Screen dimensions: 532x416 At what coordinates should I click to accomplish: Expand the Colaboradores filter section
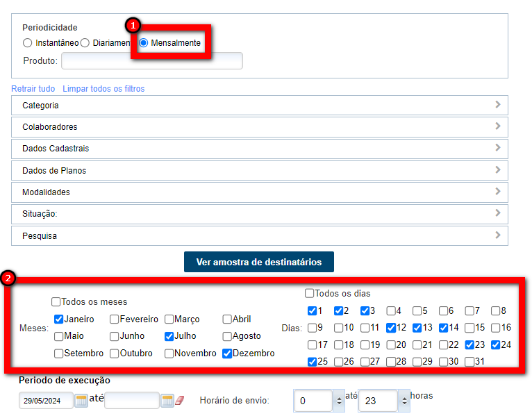(259, 127)
